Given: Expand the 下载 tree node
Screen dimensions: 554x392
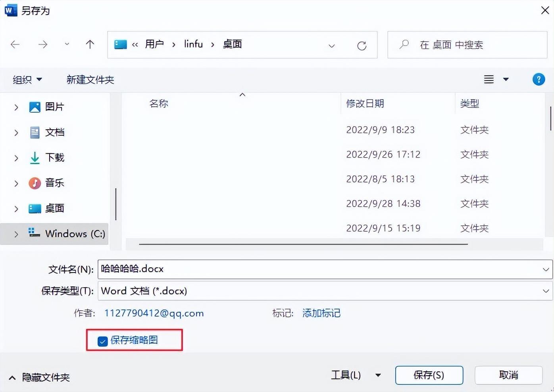Looking at the screenshot, I should click(x=16, y=158).
